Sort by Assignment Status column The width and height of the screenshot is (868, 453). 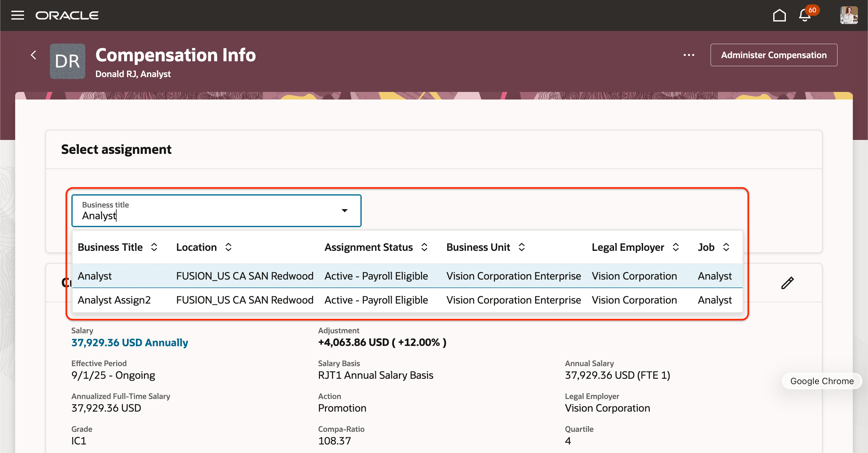coord(424,247)
